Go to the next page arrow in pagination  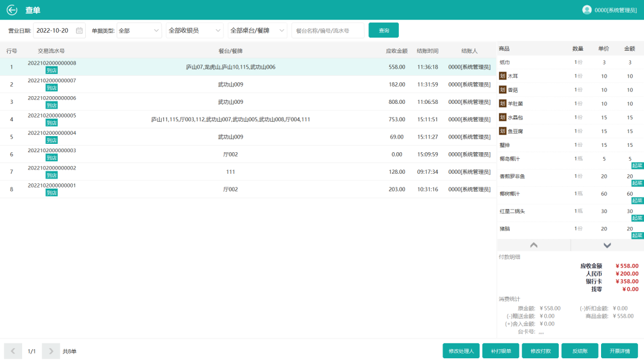(51, 351)
